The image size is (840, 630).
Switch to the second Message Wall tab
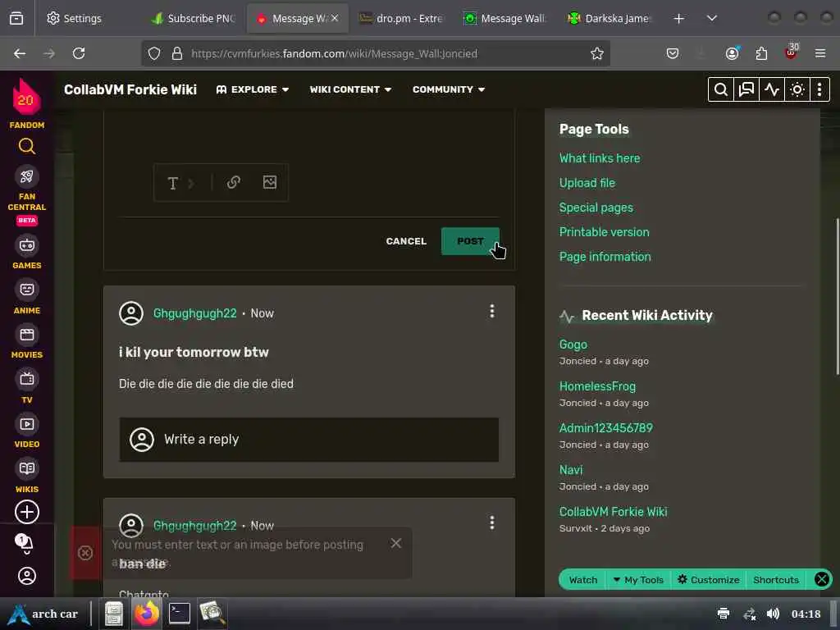(x=505, y=18)
